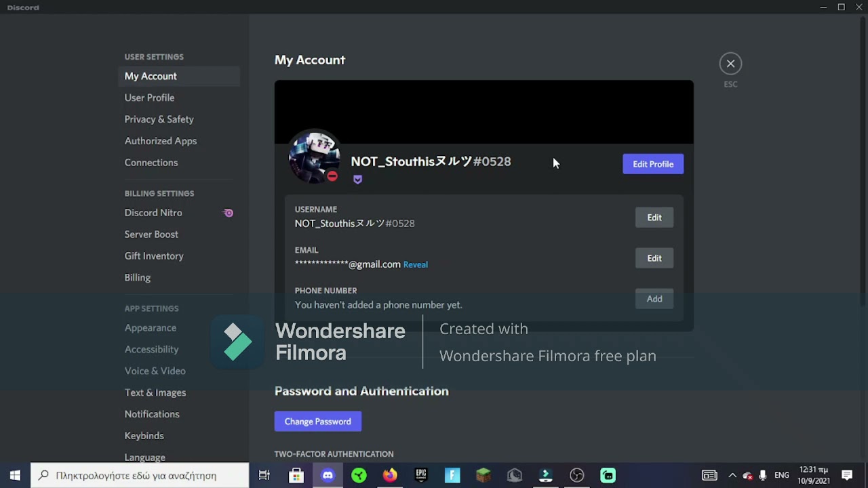Screen dimensions: 868x488
Task: Open Connections settings page
Action: [x=179, y=163]
